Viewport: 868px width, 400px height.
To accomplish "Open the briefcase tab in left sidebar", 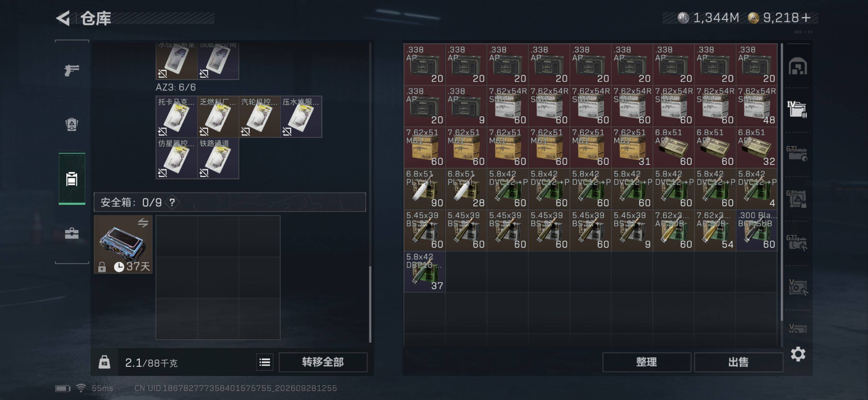I will (x=72, y=233).
